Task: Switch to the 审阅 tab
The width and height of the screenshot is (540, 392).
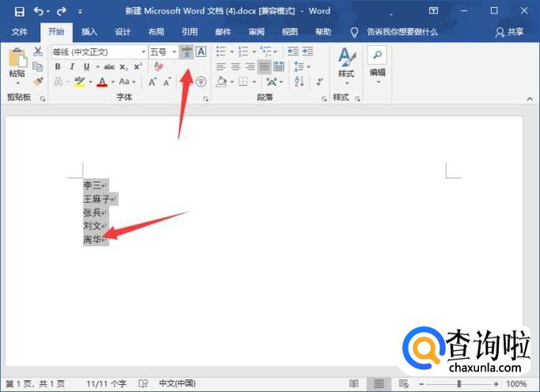Action: [257, 32]
